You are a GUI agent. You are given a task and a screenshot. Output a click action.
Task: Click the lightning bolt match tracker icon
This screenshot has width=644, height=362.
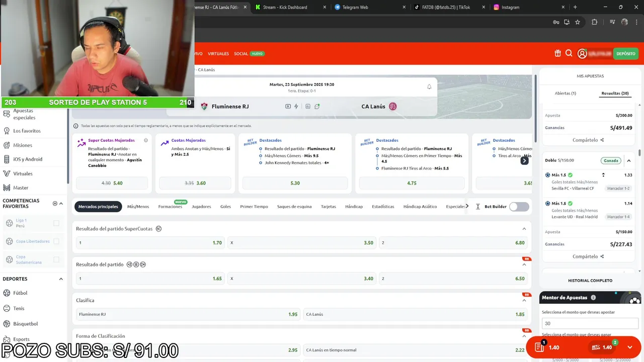(x=296, y=107)
